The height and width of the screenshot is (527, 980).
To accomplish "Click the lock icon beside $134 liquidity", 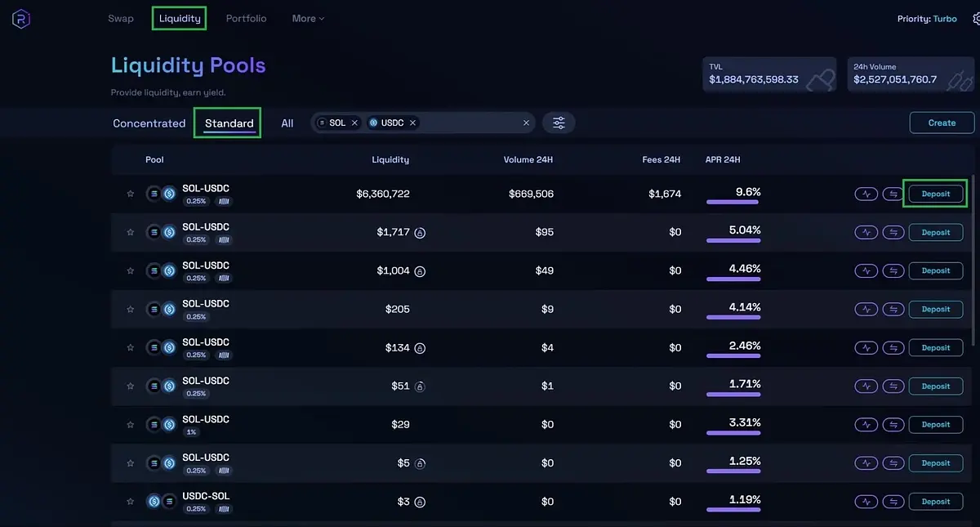I will [420, 348].
